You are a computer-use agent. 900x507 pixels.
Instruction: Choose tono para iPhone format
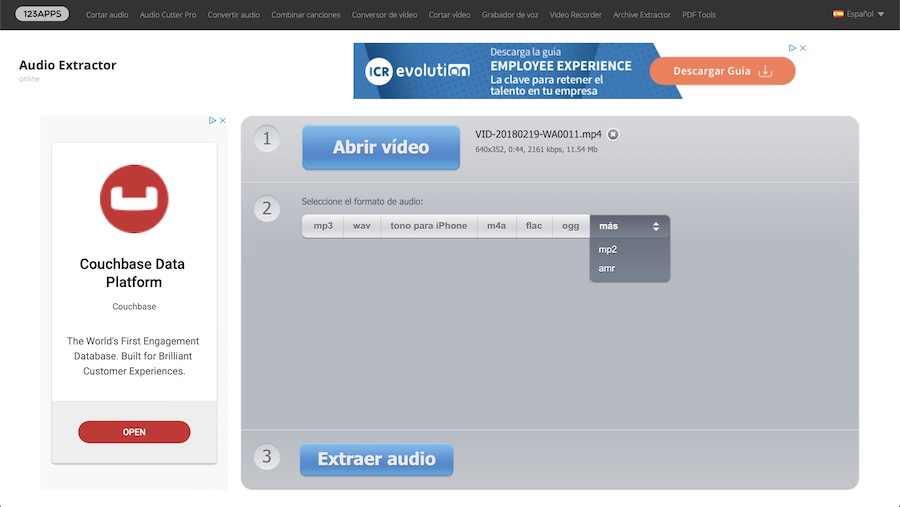point(428,226)
